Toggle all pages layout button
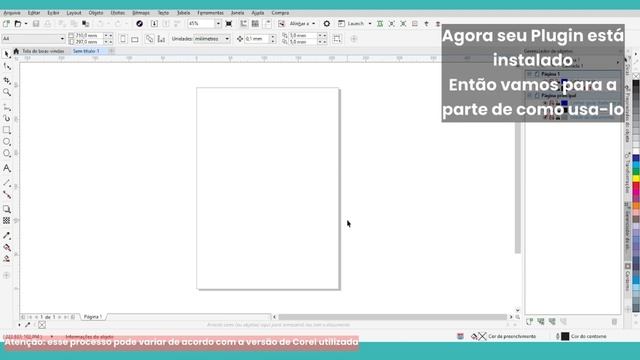 [149, 39]
